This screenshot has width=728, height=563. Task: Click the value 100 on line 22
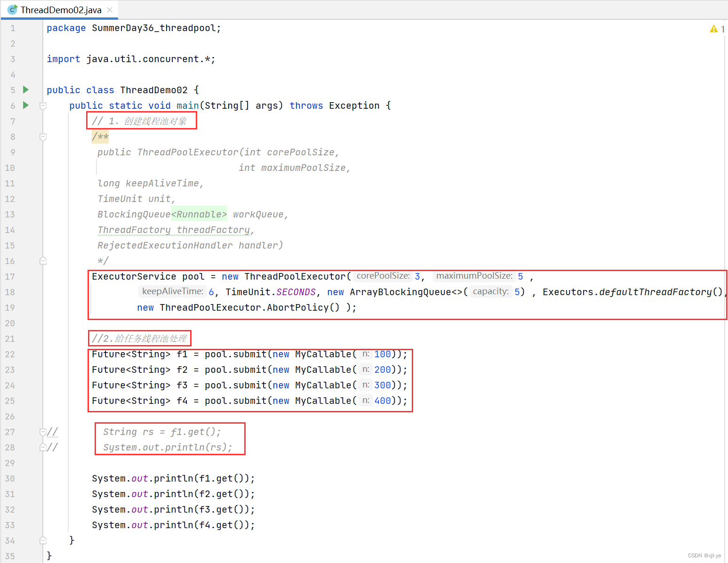pyautogui.click(x=383, y=354)
